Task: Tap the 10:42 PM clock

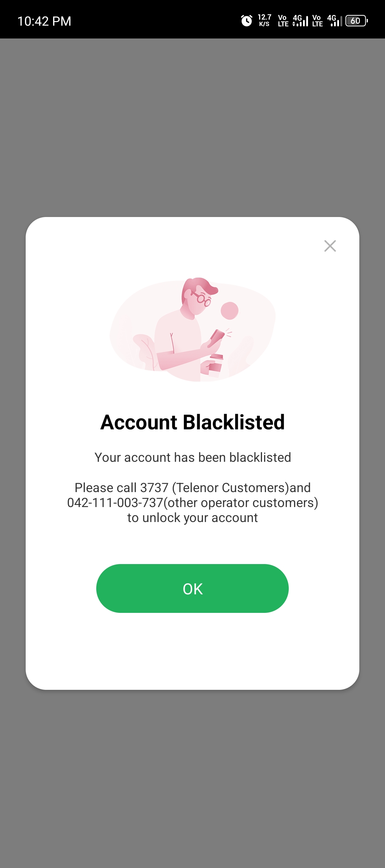Action: click(44, 21)
